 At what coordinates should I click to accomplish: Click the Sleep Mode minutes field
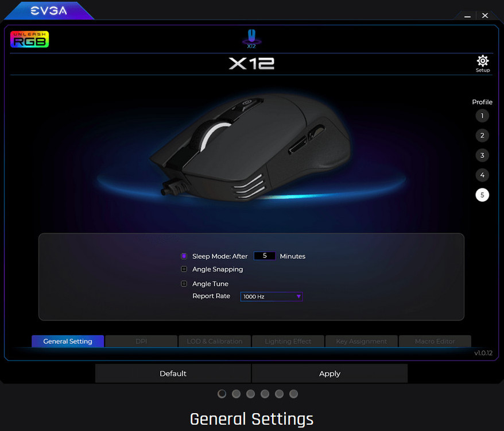click(x=265, y=256)
